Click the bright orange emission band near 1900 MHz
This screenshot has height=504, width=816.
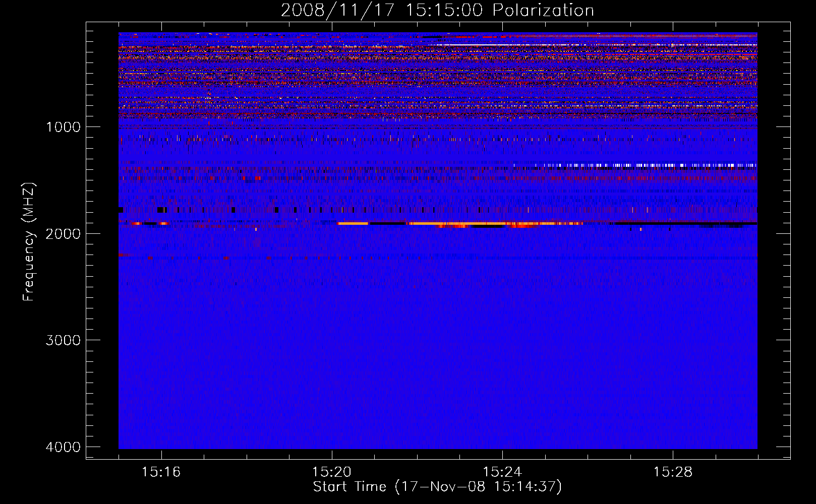pos(460,223)
